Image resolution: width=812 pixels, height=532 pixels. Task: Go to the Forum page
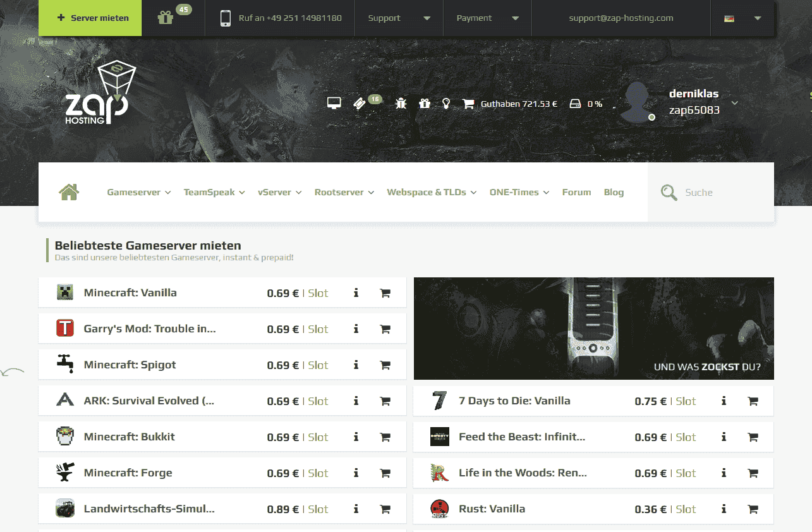[576, 192]
